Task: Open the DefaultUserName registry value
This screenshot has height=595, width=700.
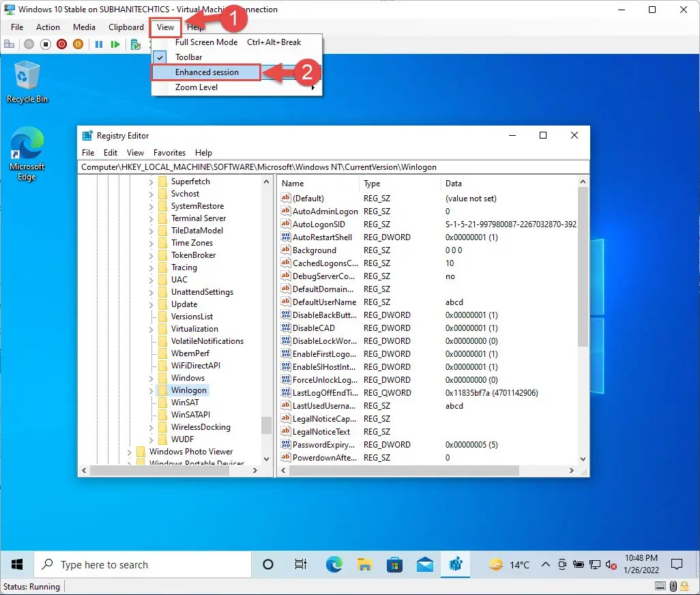Action: click(324, 302)
